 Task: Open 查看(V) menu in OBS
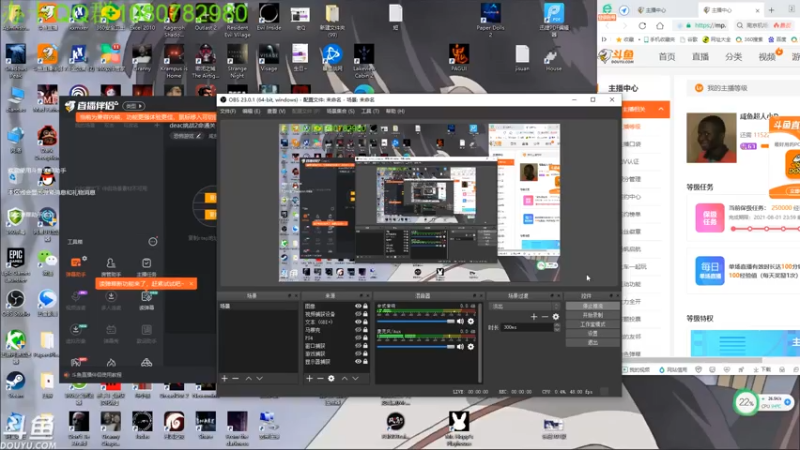(x=276, y=111)
